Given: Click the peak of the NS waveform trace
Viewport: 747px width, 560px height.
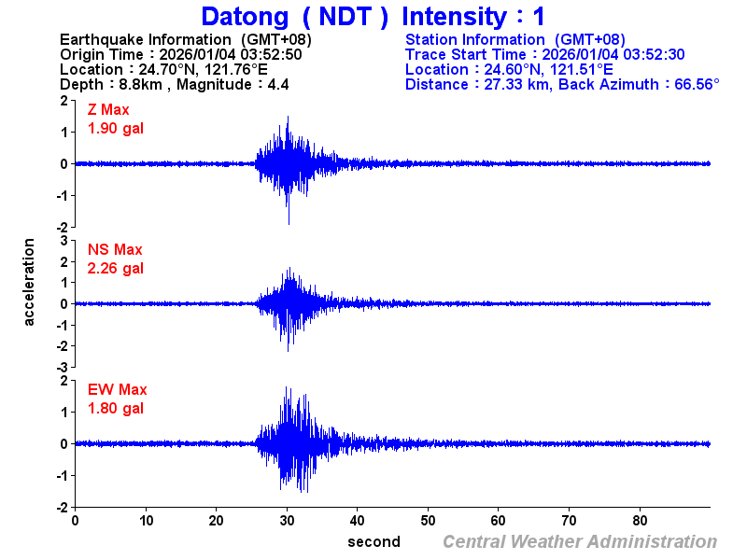Looking at the screenshot, I should coord(290,266).
